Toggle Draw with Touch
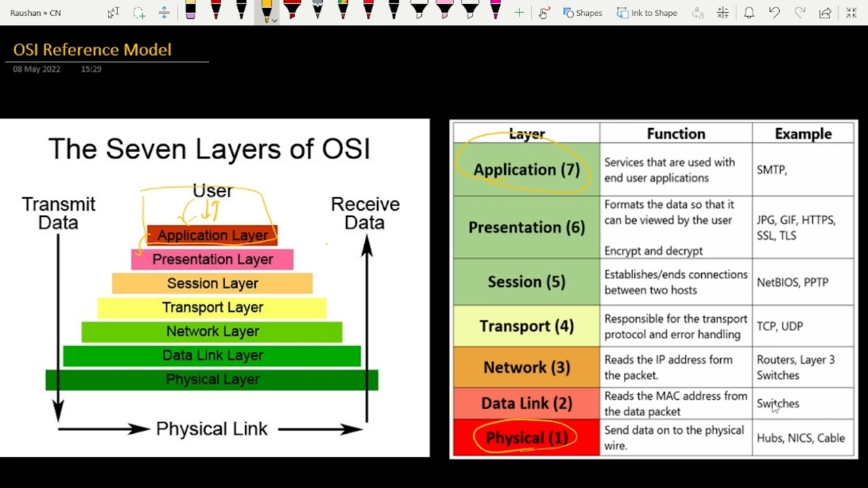868x488 pixels. coord(543,13)
